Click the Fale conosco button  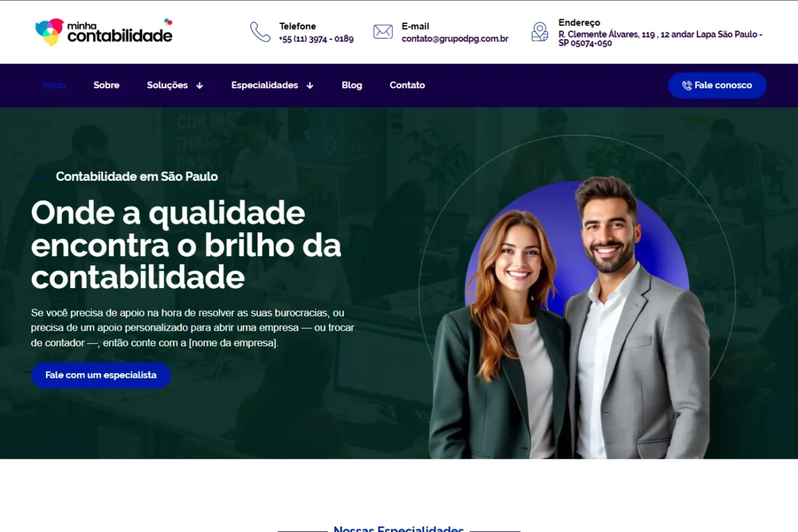(717, 86)
